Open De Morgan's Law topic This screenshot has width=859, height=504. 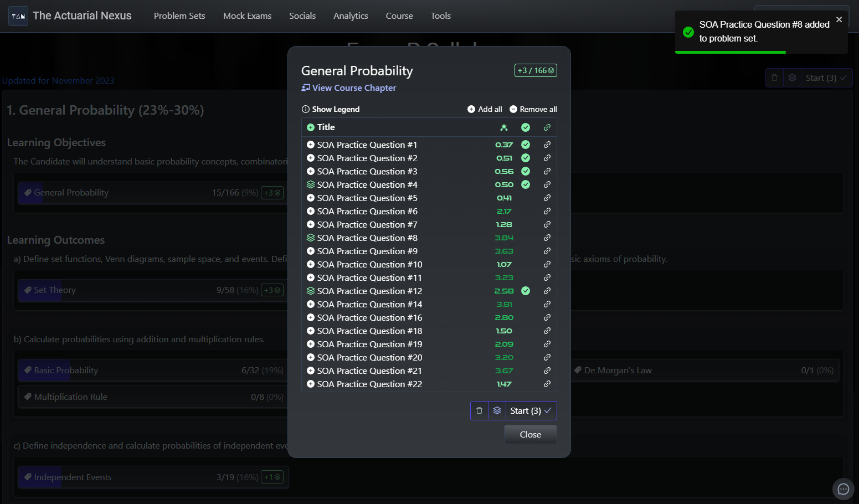click(704, 371)
